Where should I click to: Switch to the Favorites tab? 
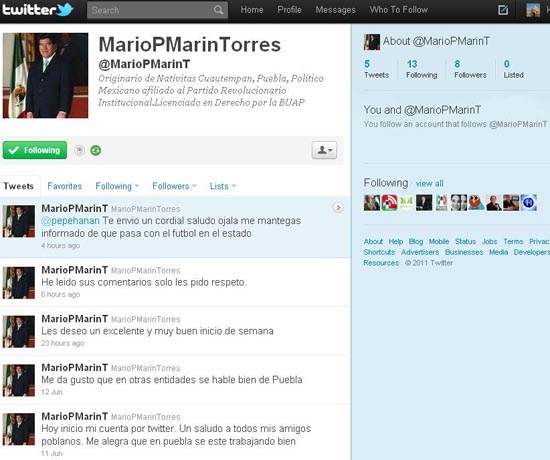(x=65, y=186)
